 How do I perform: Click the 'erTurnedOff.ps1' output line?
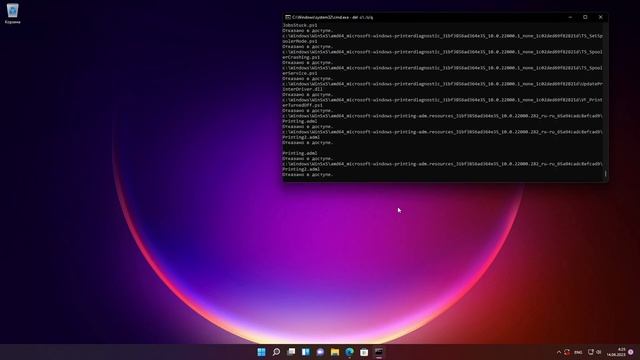pos(302,105)
